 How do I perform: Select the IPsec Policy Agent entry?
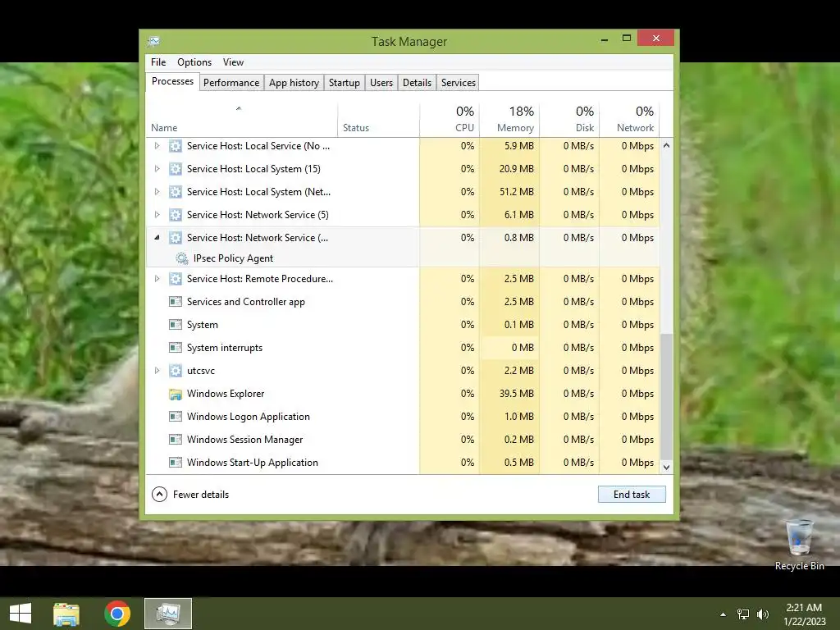233,258
